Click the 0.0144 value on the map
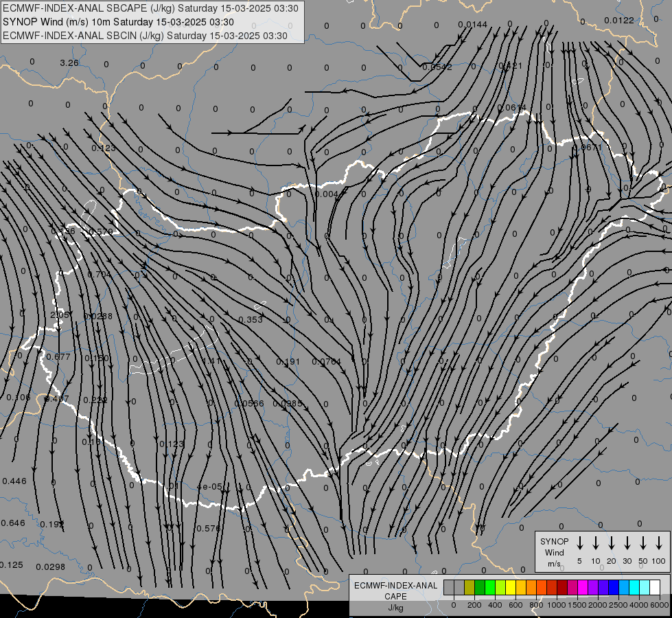Image resolution: width=672 pixels, height=618 pixels. click(x=473, y=25)
